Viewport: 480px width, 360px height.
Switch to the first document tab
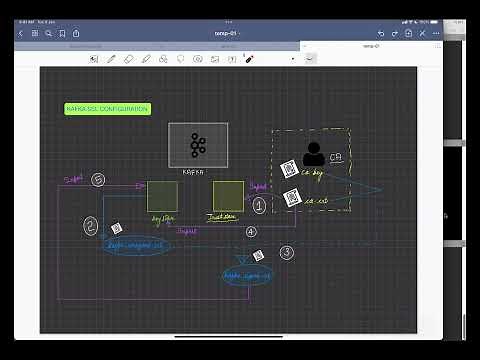[x=86, y=46]
